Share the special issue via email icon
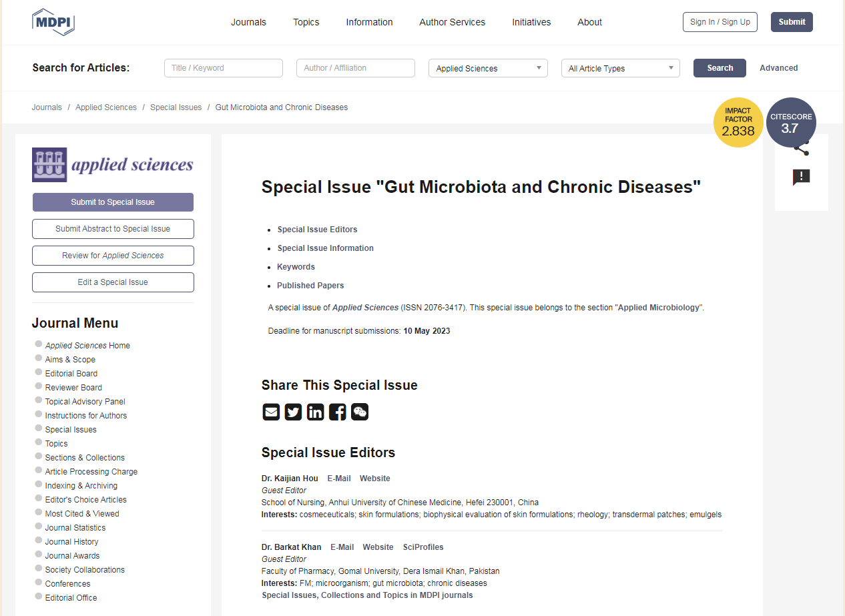The width and height of the screenshot is (845, 616). 271,412
